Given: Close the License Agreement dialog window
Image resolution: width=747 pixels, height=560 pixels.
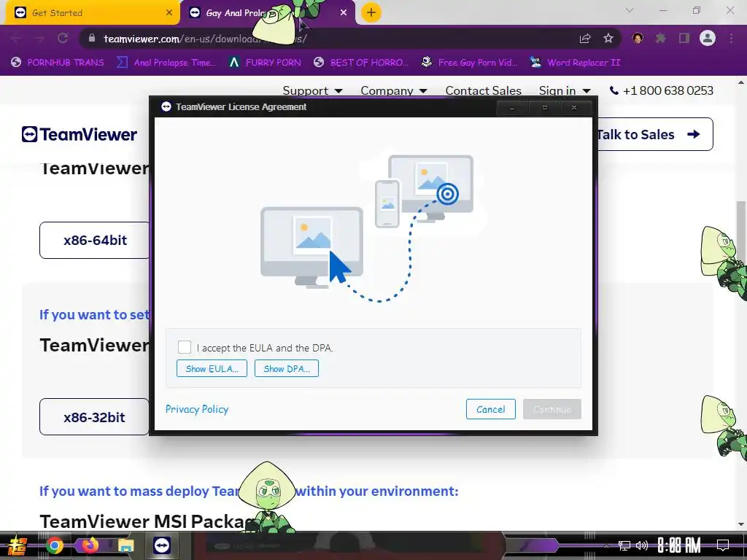Looking at the screenshot, I should 574,108.
